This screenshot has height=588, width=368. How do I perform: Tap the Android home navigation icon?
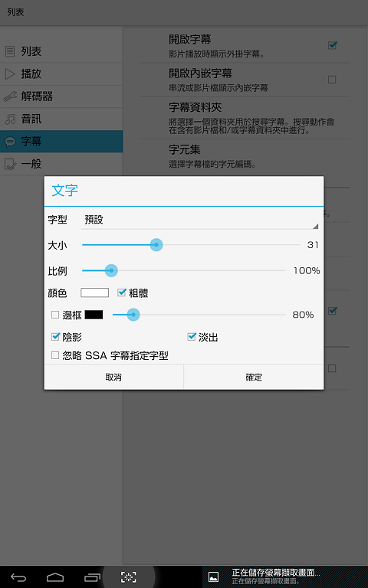(55, 577)
